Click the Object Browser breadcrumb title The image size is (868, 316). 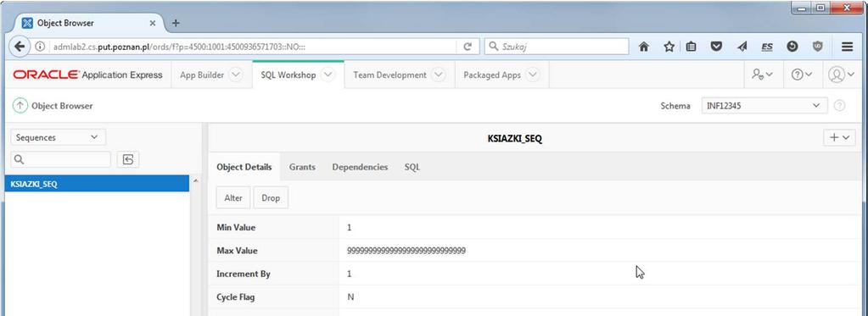(62, 106)
